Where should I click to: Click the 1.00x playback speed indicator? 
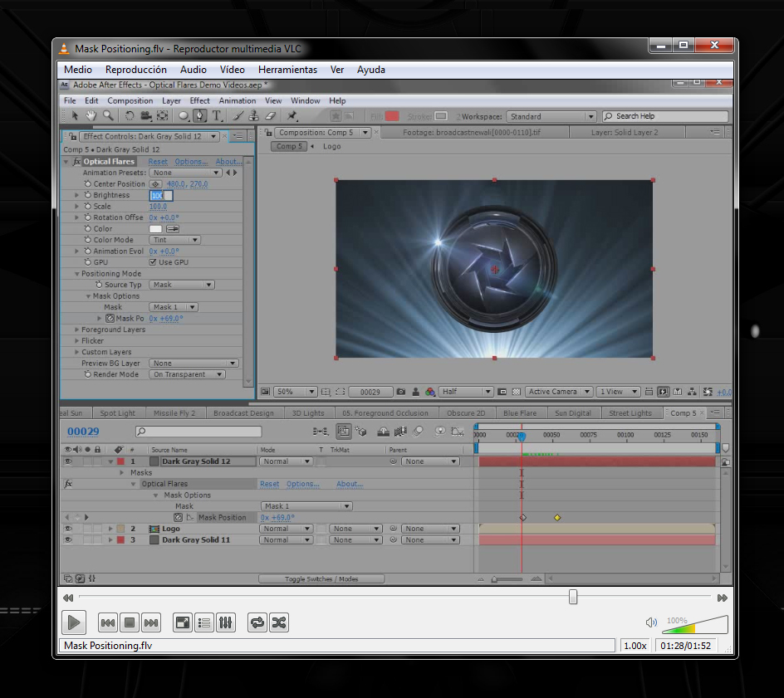click(x=635, y=646)
